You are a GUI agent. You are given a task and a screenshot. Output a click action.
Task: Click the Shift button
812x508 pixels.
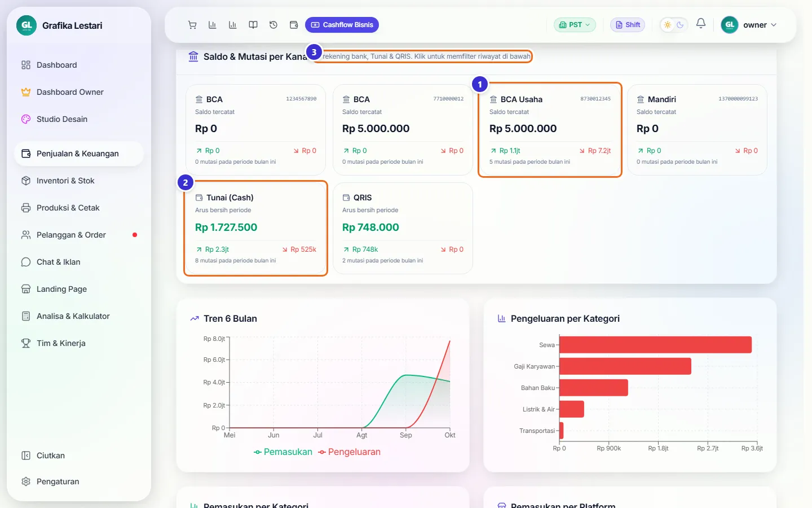pyautogui.click(x=628, y=25)
